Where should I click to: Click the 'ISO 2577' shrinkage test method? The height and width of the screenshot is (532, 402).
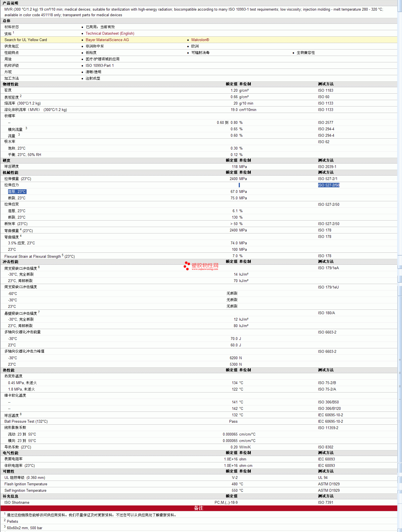(x=326, y=123)
